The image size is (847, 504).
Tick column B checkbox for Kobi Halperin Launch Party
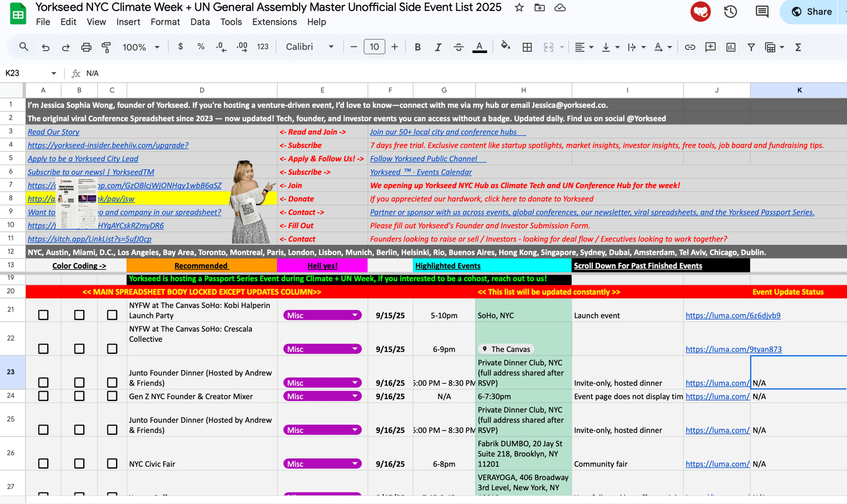coord(79,315)
